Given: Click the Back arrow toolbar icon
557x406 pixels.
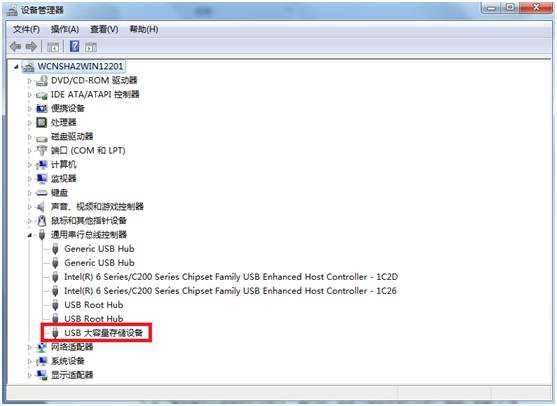Looking at the screenshot, I should [15, 46].
